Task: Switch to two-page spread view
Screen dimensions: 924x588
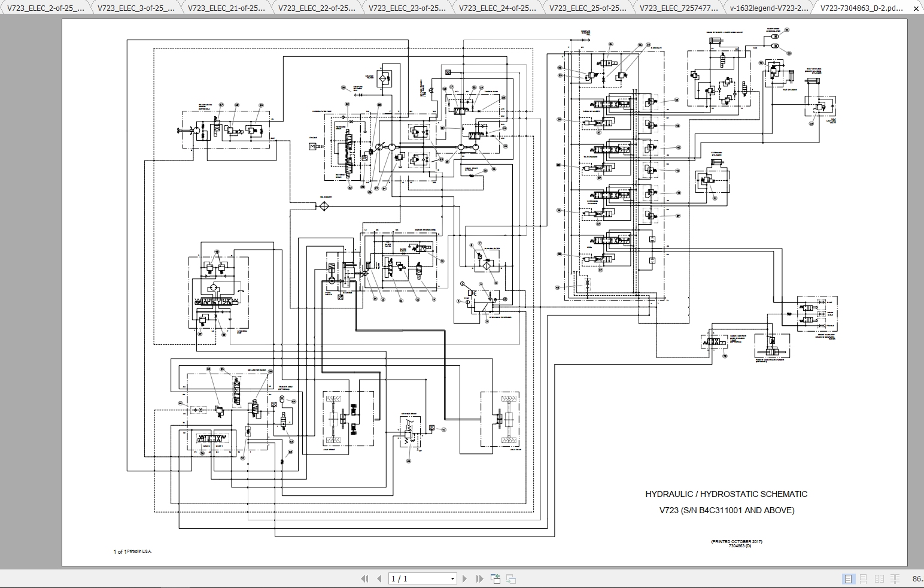Action: [879, 578]
